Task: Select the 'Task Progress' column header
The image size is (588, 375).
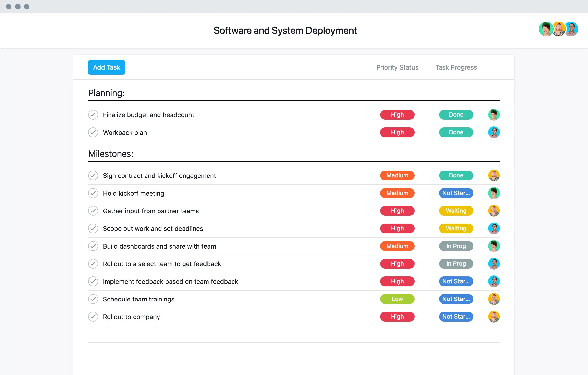Action: [456, 67]
